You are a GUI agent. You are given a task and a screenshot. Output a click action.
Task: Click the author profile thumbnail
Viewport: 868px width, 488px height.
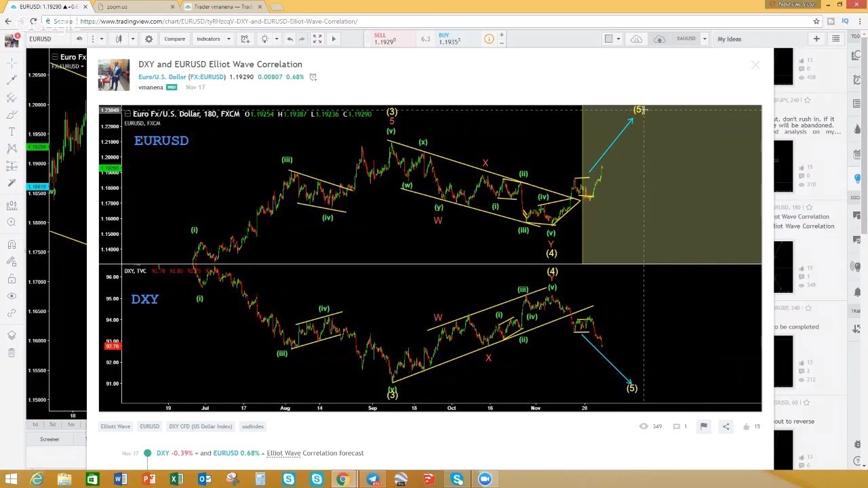113,75
